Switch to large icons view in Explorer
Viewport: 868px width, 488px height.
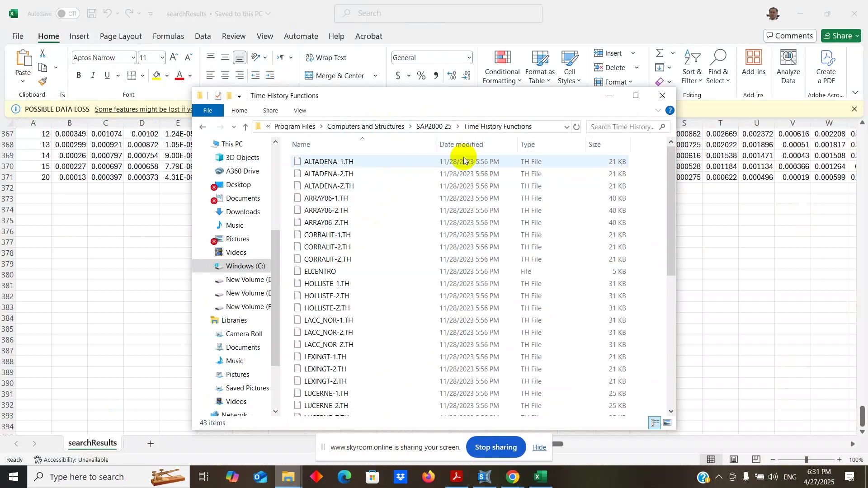668,423
